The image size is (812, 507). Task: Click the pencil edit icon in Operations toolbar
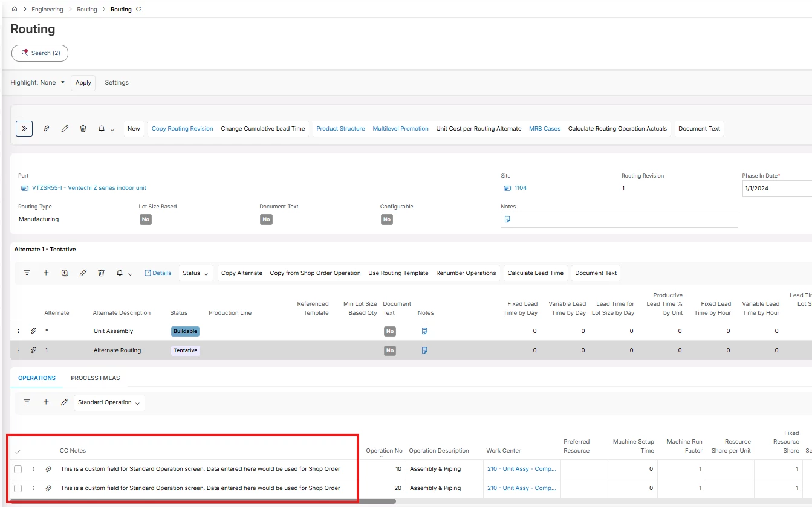[65, 402]
